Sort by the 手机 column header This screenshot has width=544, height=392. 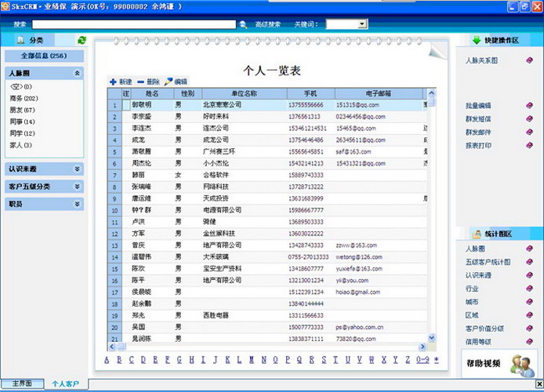[x=310, y=93]
